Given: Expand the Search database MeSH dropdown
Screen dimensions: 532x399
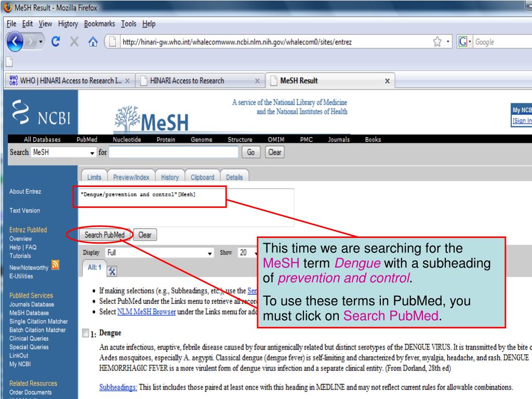Looking at the screenshot, I should (x=63, y=152).
